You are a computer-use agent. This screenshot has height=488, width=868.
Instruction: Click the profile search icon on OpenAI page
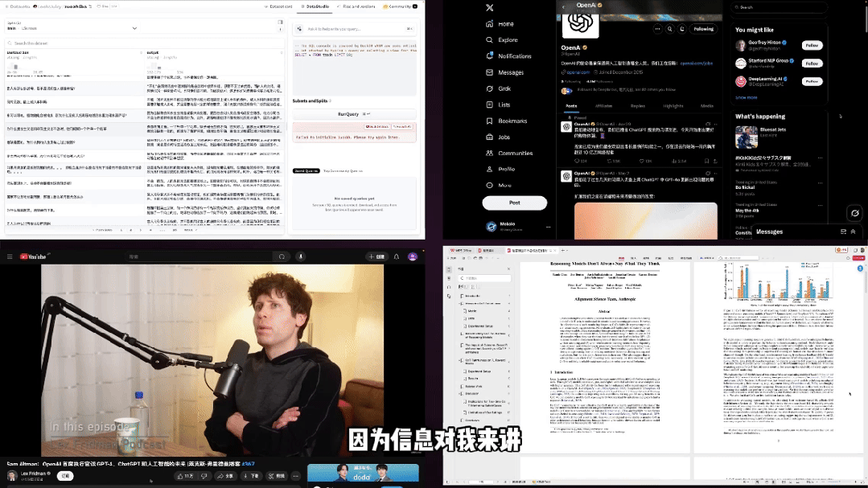click(x=670, y=29)
